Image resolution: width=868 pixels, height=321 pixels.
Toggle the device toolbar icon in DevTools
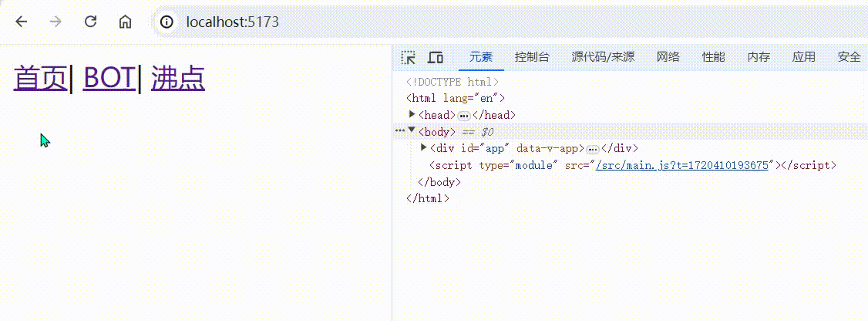coord(436,57)
